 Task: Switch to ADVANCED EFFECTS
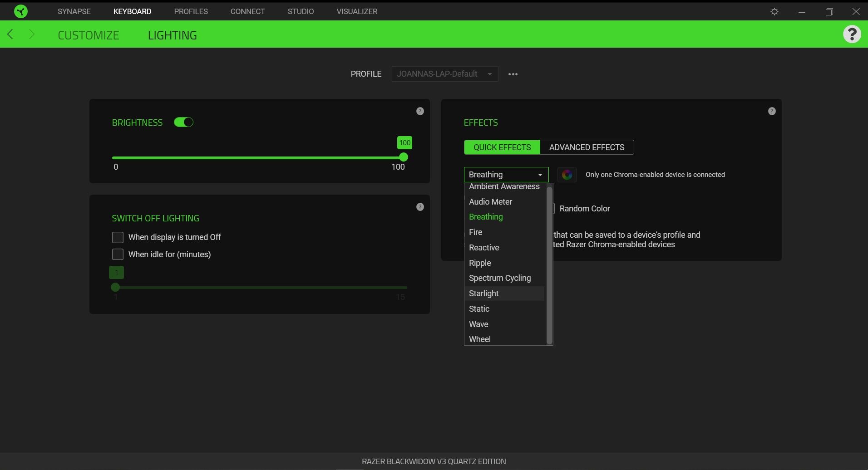(587, 147)
